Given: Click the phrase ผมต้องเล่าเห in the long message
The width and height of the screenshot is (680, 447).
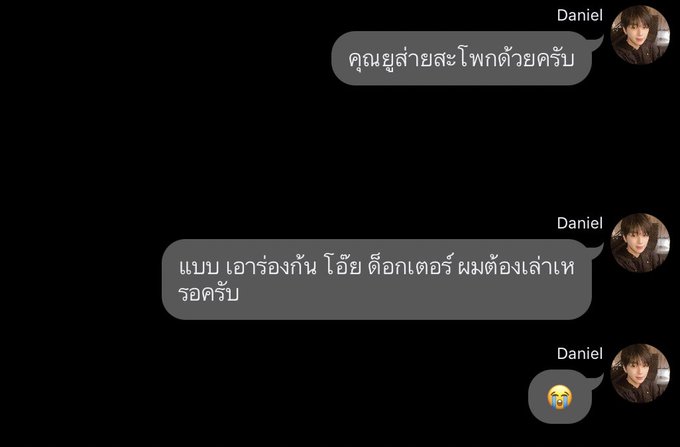Looking at the screenshot, I should click(x=517, y=267).
